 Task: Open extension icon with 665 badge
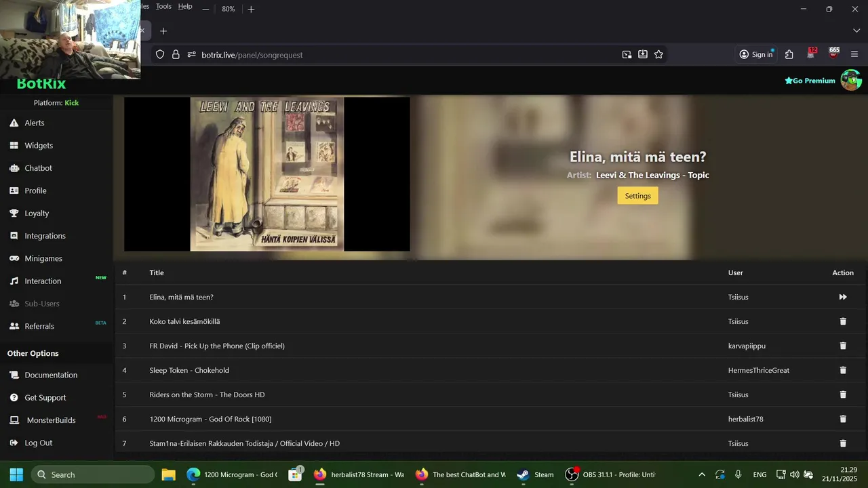[x=833, y=54]
